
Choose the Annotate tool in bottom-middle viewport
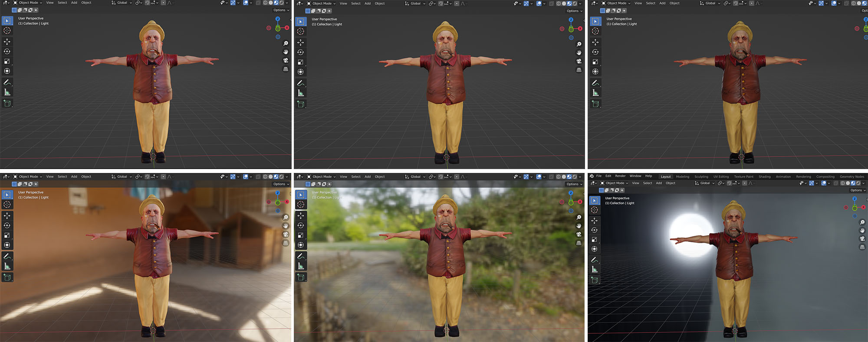pos(300,257)
